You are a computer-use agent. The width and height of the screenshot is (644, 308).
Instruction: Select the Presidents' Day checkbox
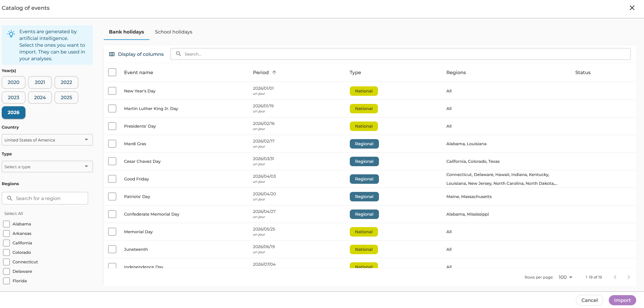pos(112,126)
